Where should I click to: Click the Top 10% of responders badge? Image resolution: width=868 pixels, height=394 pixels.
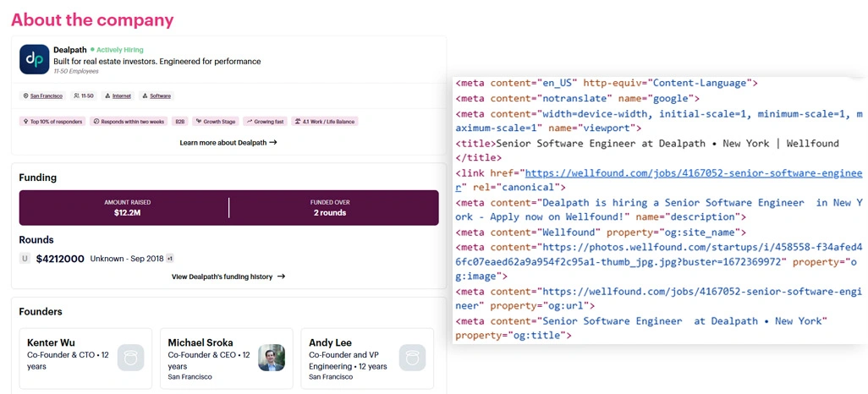click(x=52, y=121)
